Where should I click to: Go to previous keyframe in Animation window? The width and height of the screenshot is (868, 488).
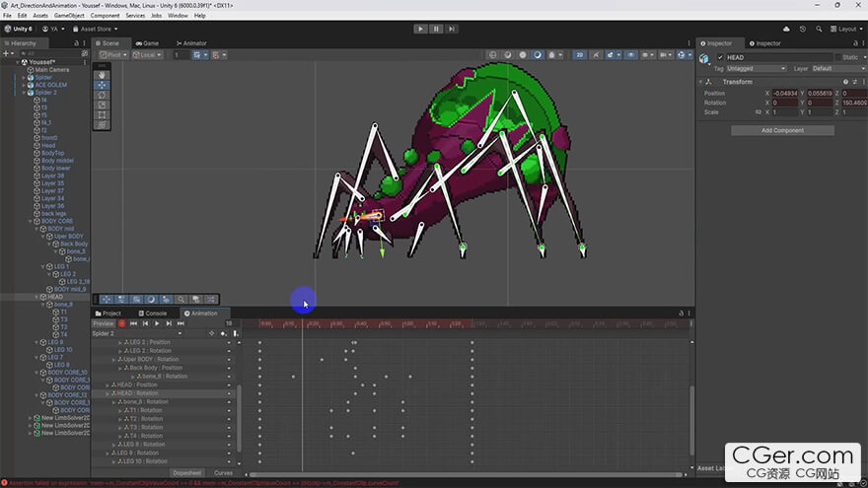146,323
